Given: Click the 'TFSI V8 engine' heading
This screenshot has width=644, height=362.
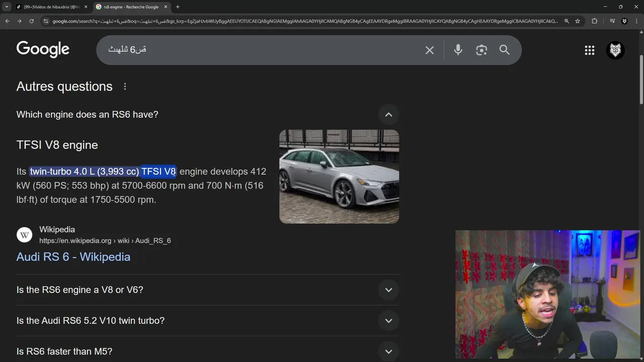Looking at the screenshot, I should 57,145.
